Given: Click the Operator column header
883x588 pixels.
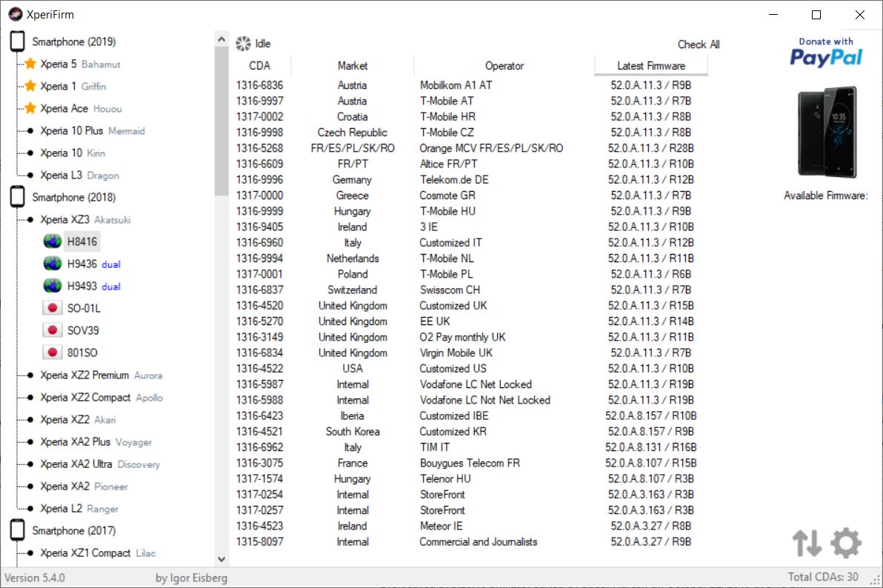Looking at the screenshot, I should click(x=504, y=66).
